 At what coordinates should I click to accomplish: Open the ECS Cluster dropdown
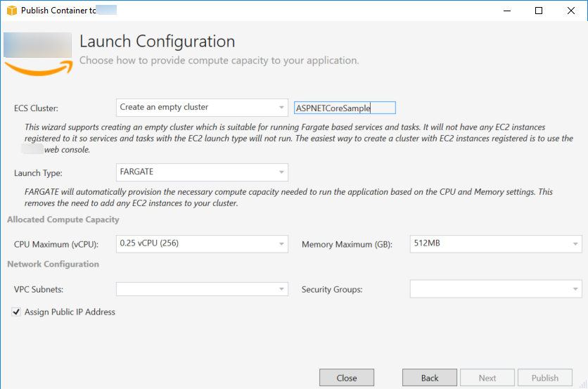[x=202, y=108]
